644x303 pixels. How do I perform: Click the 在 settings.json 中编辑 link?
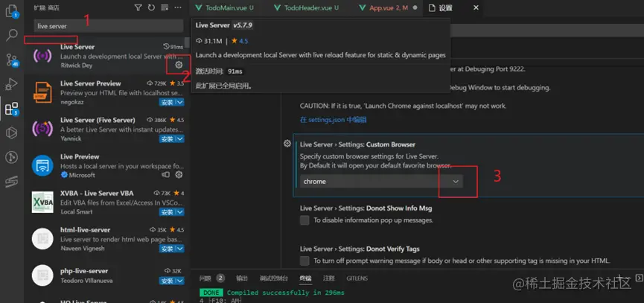[333, 120]
